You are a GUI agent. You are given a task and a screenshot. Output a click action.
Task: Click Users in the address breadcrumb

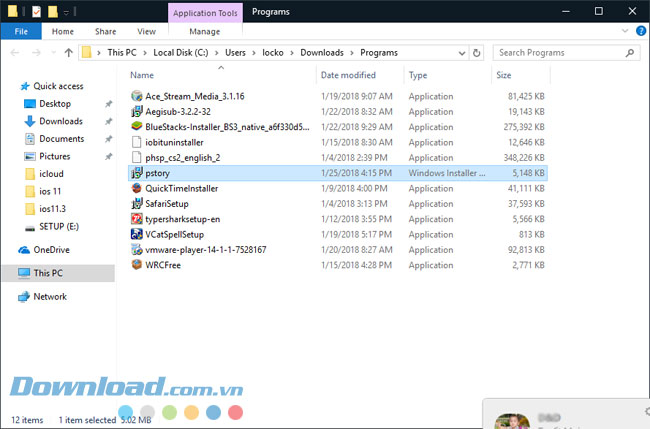click(x=235, y=53)
